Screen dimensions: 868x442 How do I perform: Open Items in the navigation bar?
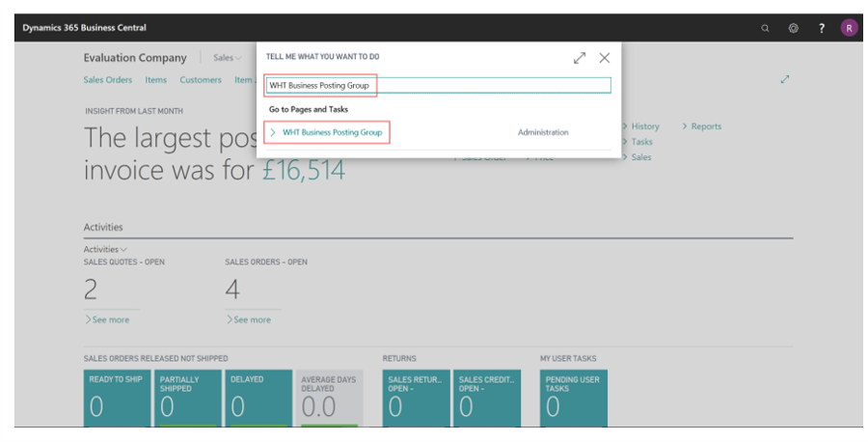coord(155,80)
